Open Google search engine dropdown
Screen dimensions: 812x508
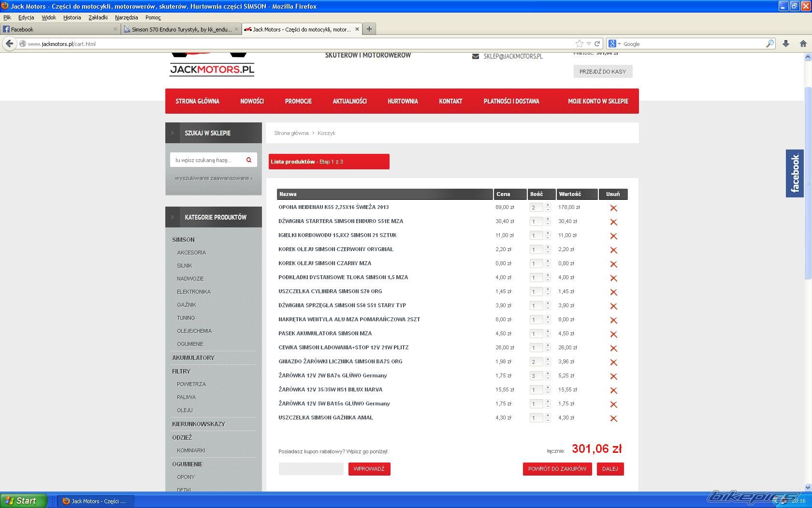[614, 44]
